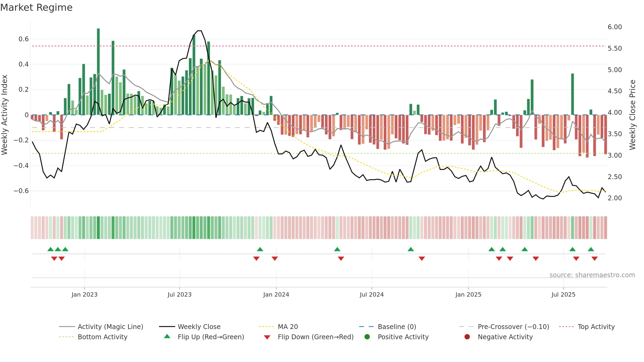Click the 3.50 price axis tick label

point(615,134)
